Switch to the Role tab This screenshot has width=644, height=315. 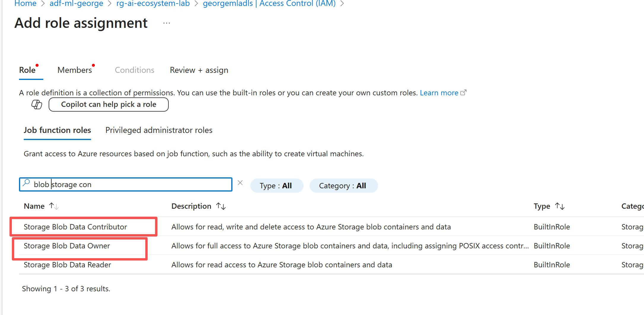tap(27, 70)
